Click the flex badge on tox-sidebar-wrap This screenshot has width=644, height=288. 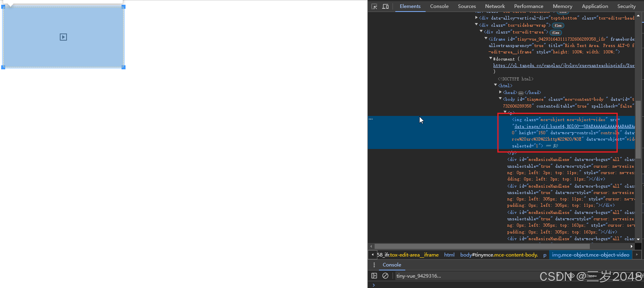(558, 25)
